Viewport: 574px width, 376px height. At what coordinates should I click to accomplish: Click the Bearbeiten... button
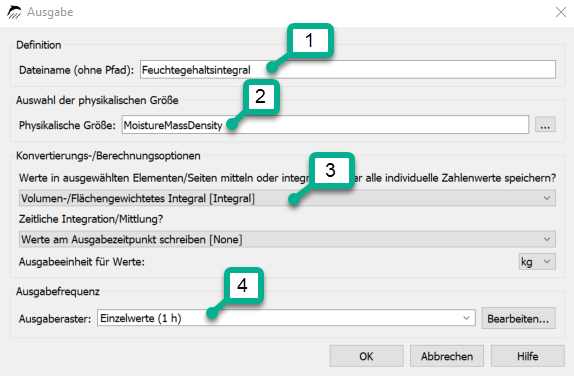point(518,319)
